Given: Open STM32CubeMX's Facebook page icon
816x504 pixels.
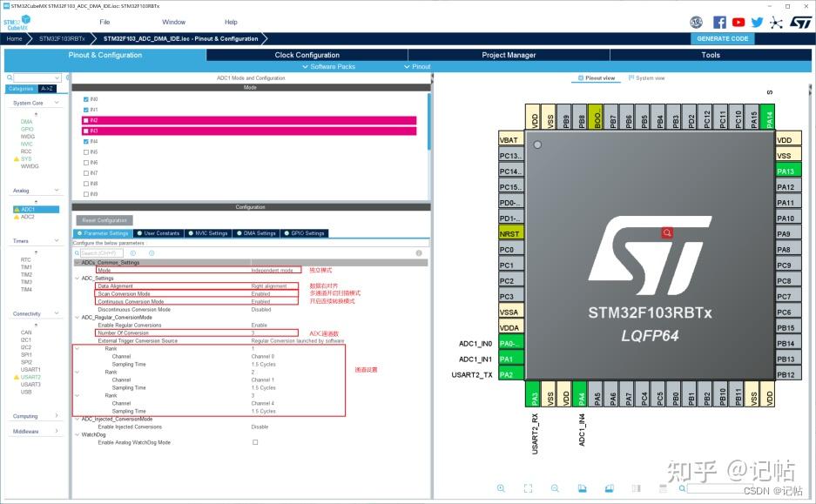Looking at the screenshot, I should click(x=719, y=22).
